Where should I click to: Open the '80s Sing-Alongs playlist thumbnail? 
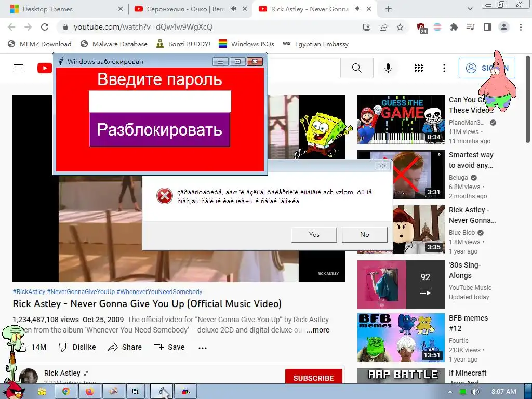click(401, 285)
